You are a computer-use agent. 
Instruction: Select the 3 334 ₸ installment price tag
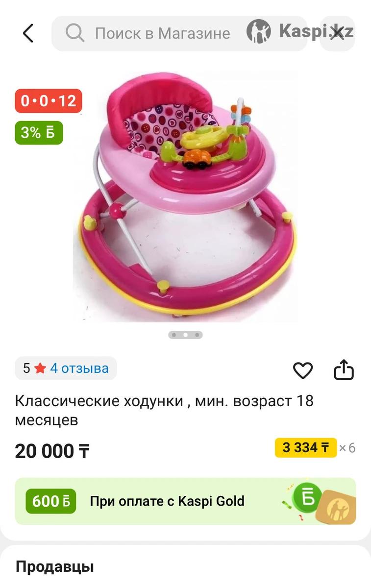point(306,447)
